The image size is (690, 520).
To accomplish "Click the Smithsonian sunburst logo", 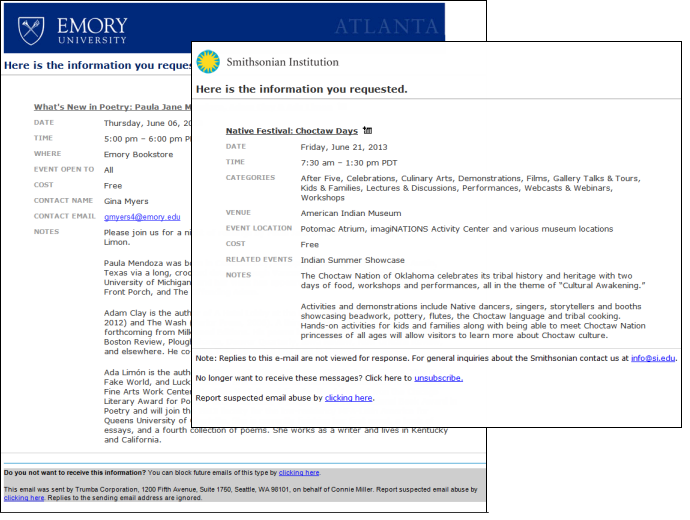I will point(208,61).
